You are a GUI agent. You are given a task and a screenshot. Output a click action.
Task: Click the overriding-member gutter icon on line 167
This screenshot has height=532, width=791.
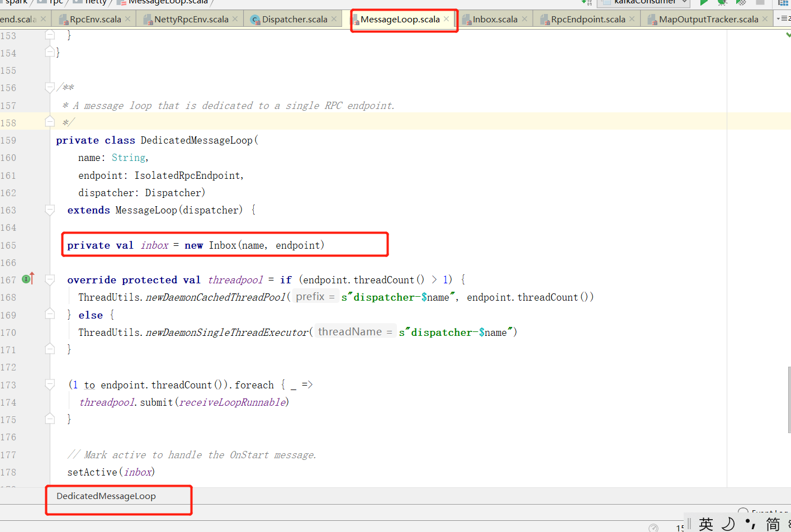tap(28, 278)
